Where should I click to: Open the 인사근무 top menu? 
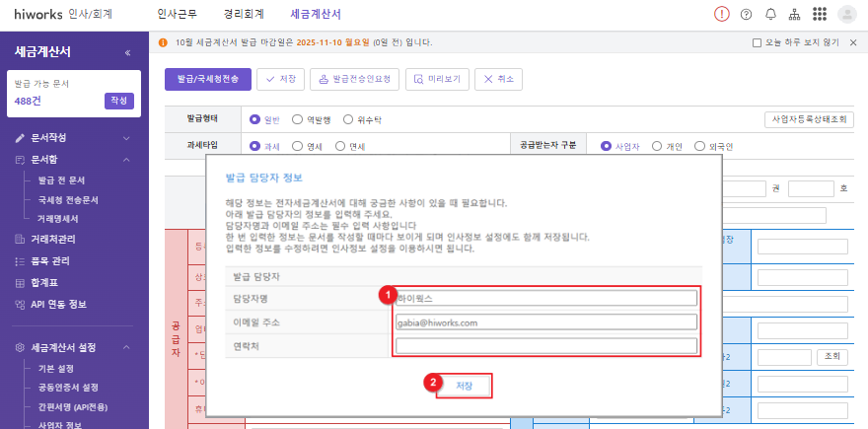click(x=180, y=14)
